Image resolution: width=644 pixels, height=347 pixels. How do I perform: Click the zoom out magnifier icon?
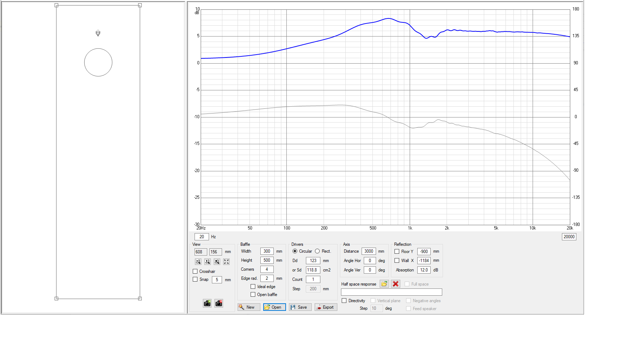(x=198, y=262)
